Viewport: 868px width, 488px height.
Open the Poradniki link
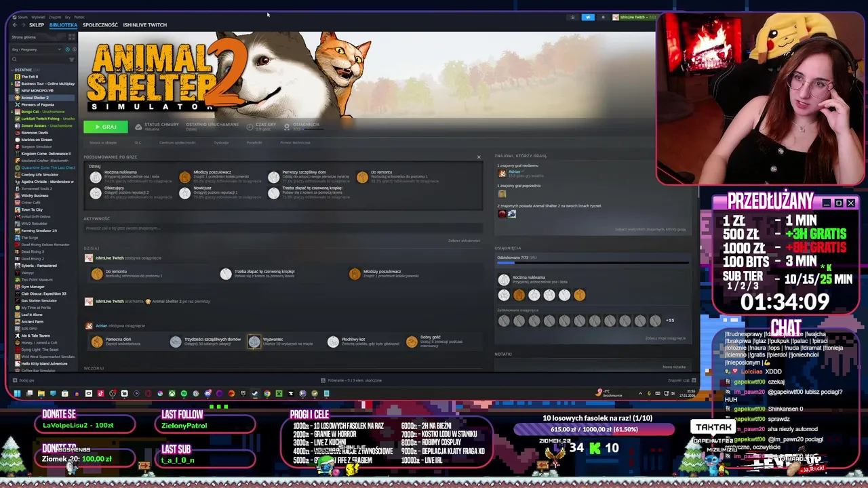click(x=254, y=143)
